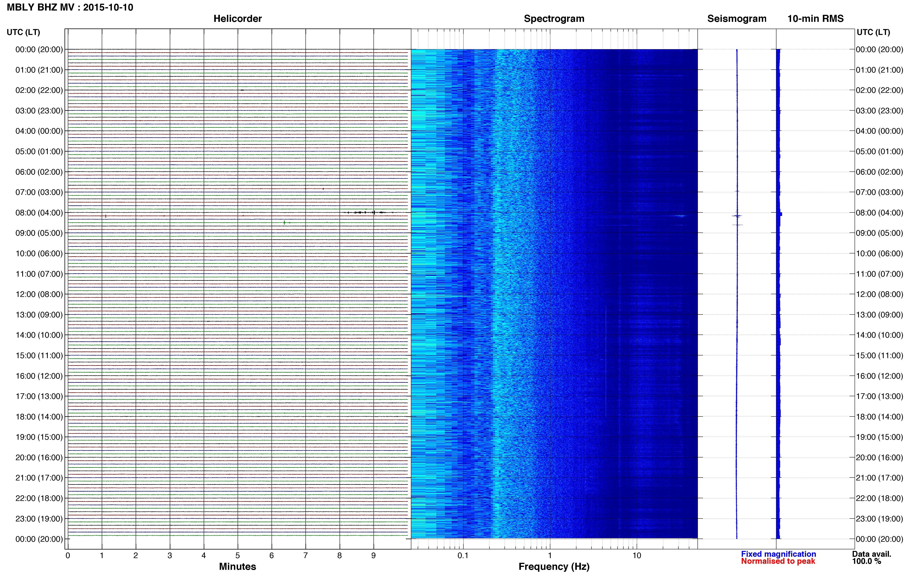The image size is (924, 578).
Task: Click '17:00 (13:00)' on the helicorder axis
Action: click(x=39, y=396)
